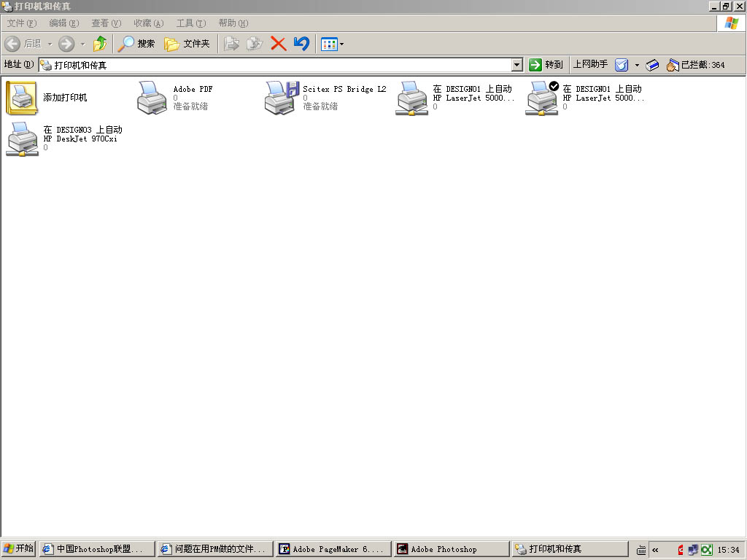The image size is (747, 560).
Task: Click the Adobe PDF printer name text
Action: (193, 89)
